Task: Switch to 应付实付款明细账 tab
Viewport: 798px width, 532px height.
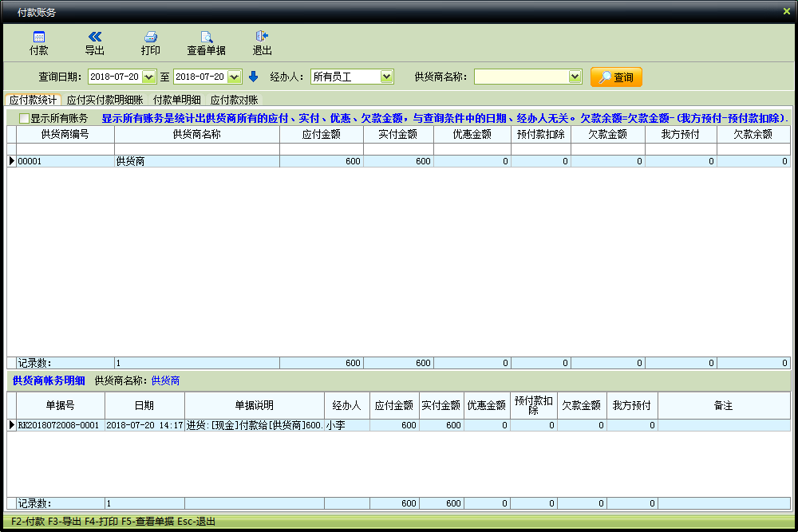Action: (x=105, y=100)
